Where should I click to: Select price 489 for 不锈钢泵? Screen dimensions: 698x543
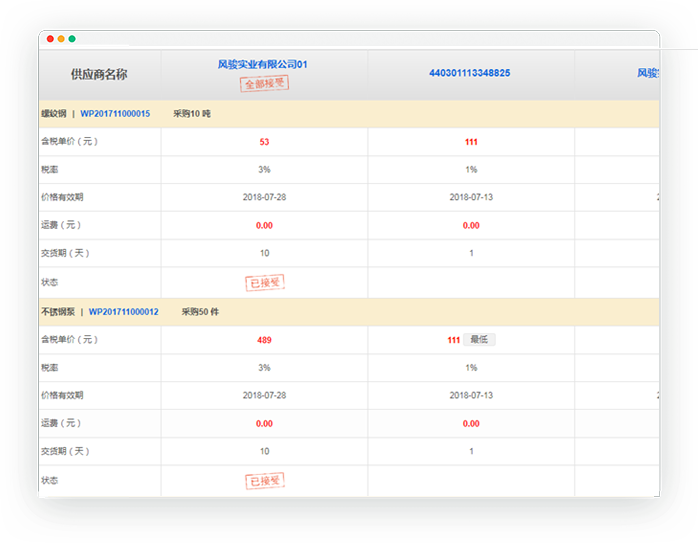coord(264,340)
